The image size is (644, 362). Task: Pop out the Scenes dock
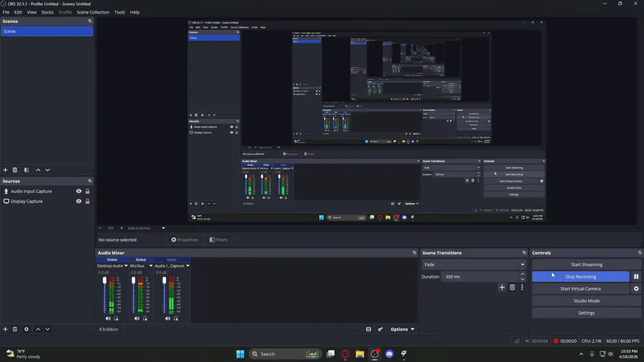[89, 21]
